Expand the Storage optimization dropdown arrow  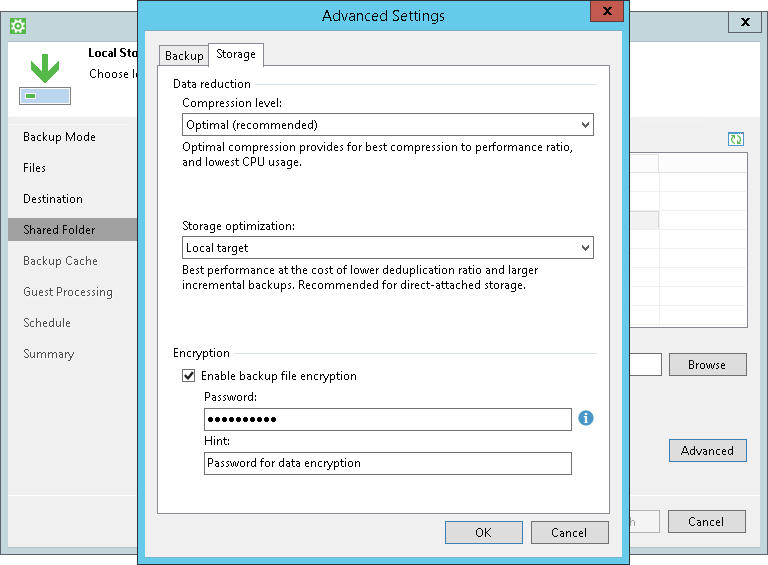pyautogui.click(x=585, y=248)
